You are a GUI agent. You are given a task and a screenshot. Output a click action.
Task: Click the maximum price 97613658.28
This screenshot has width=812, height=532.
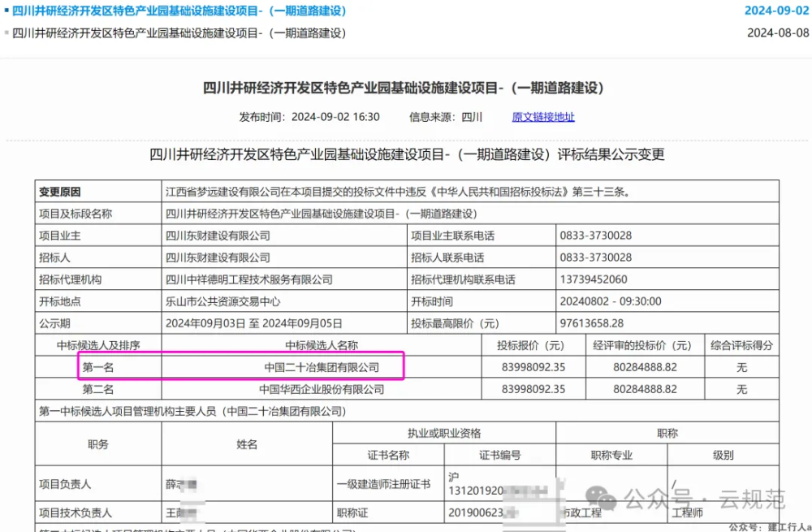(592, 324)
